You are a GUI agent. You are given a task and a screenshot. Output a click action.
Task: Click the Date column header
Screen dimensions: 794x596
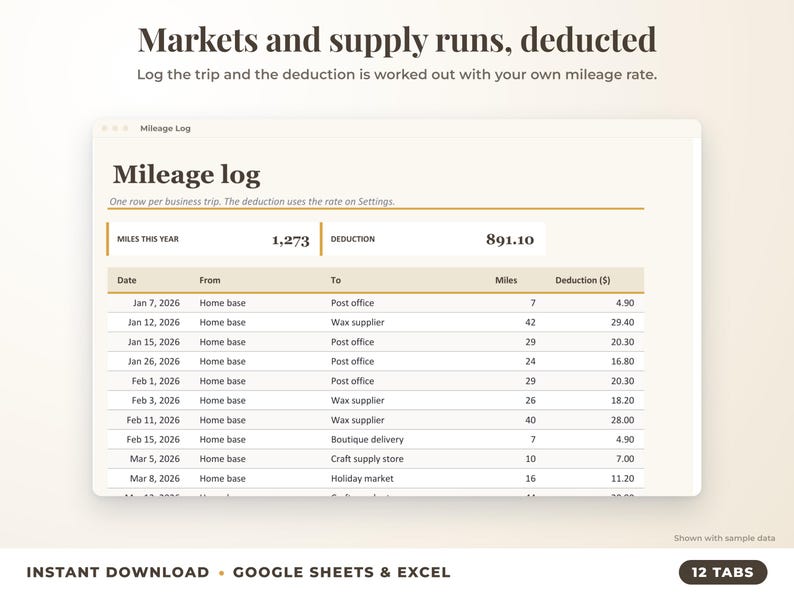click(x=127, y=280)
